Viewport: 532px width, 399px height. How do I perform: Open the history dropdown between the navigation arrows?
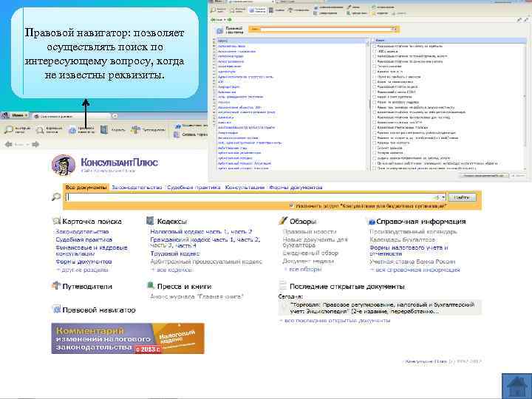point(28,145)
